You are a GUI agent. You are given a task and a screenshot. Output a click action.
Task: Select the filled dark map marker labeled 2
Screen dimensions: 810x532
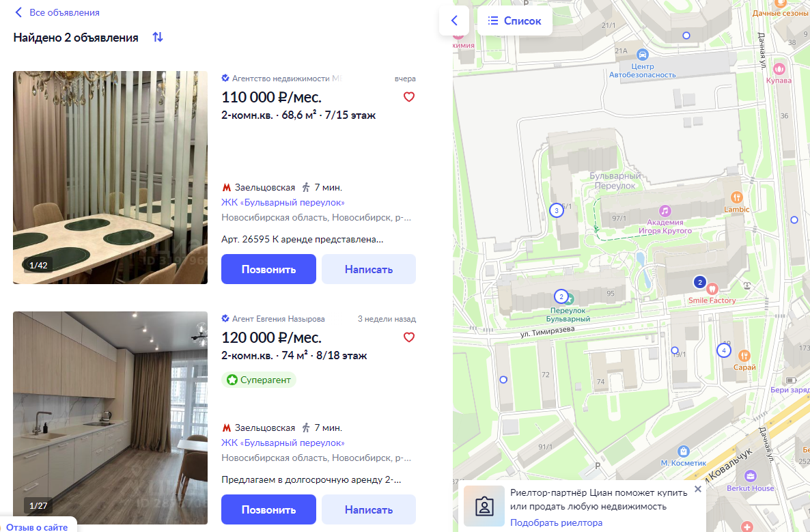tap(699, 282)
